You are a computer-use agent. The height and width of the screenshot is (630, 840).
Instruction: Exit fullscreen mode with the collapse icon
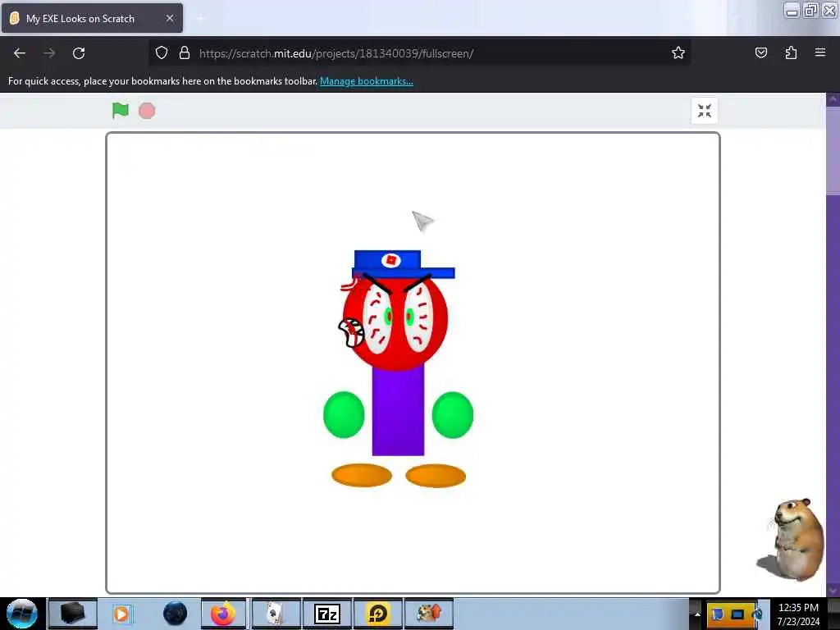tap(705, 111)
